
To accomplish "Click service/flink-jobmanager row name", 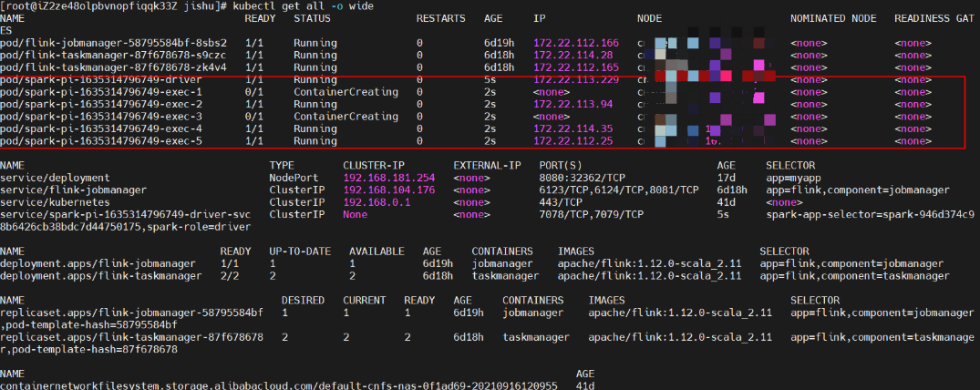I will 74,190.
